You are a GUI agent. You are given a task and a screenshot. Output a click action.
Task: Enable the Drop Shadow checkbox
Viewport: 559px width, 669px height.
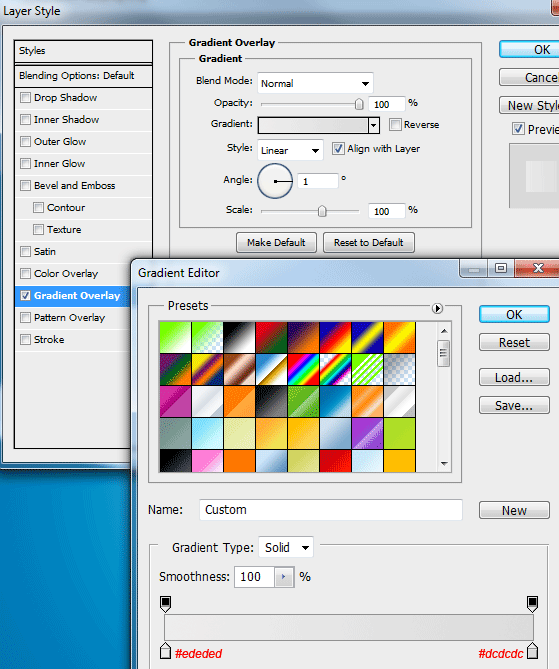[x=26, y=98]
